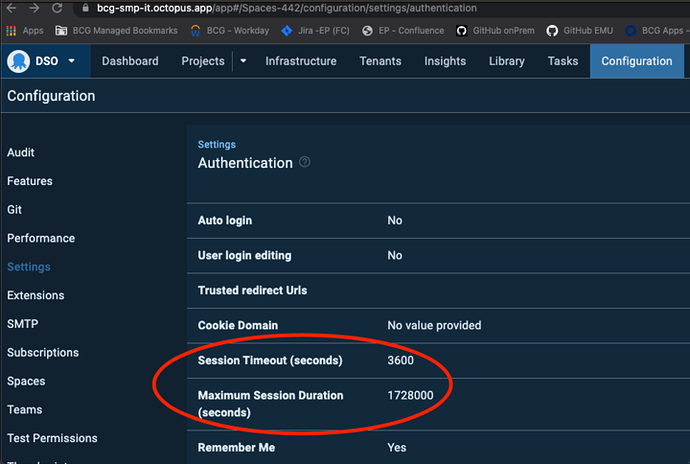Open SMTP in the sidebar
Viewport: 690px width, 464px height.
[x=22, y=324]
